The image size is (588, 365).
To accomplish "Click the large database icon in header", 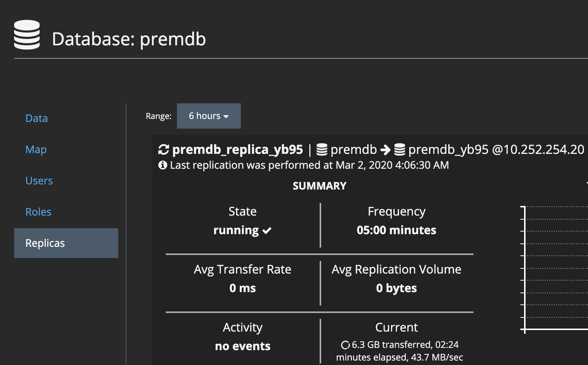I will (27, 35).
